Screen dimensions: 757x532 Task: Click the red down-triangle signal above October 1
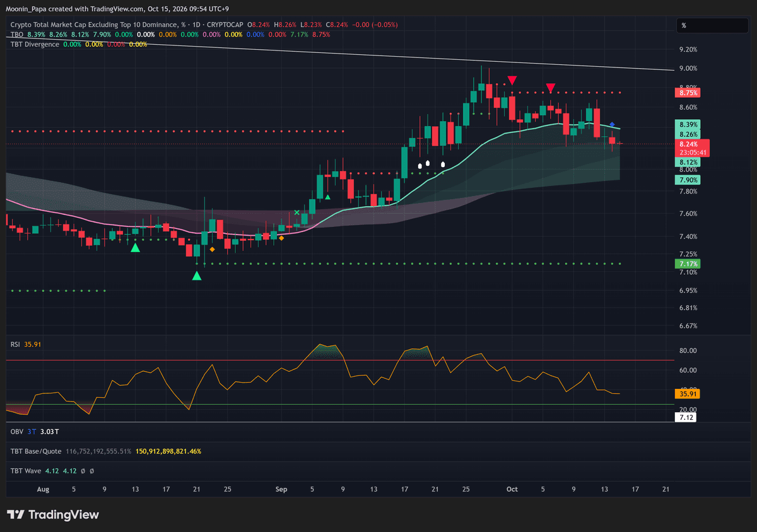(x=513, y=80)
